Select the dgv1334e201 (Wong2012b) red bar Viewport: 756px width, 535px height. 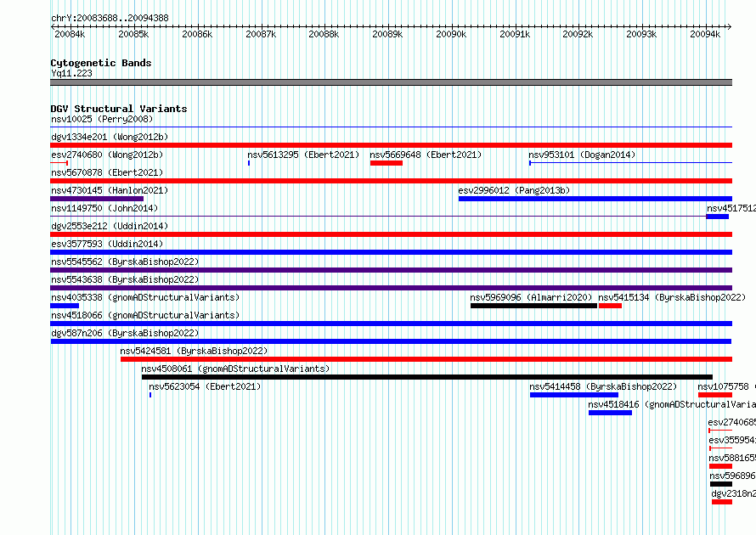[x=391, y=145]
